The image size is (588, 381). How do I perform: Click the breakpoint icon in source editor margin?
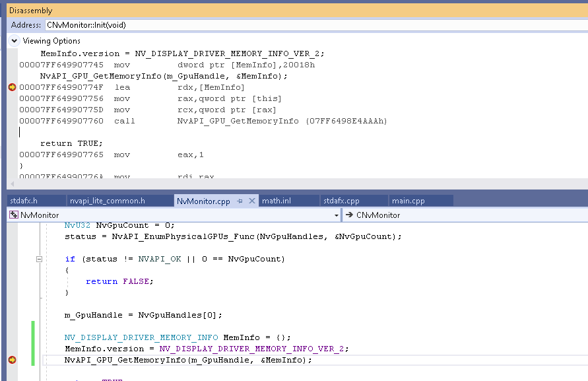pyautogui.click(x=12, y=360)
